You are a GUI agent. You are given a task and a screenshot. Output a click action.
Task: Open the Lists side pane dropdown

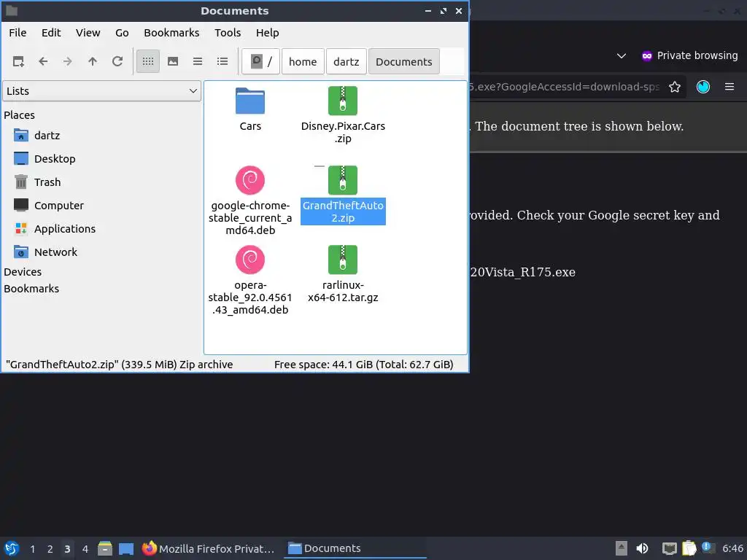pyautogui.click(x=102, y=91)
